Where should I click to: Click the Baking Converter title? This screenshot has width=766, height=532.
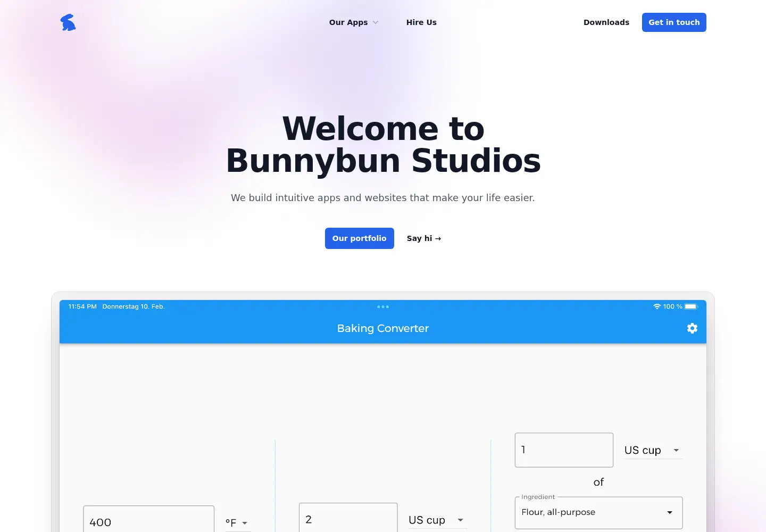pos(383,328)
